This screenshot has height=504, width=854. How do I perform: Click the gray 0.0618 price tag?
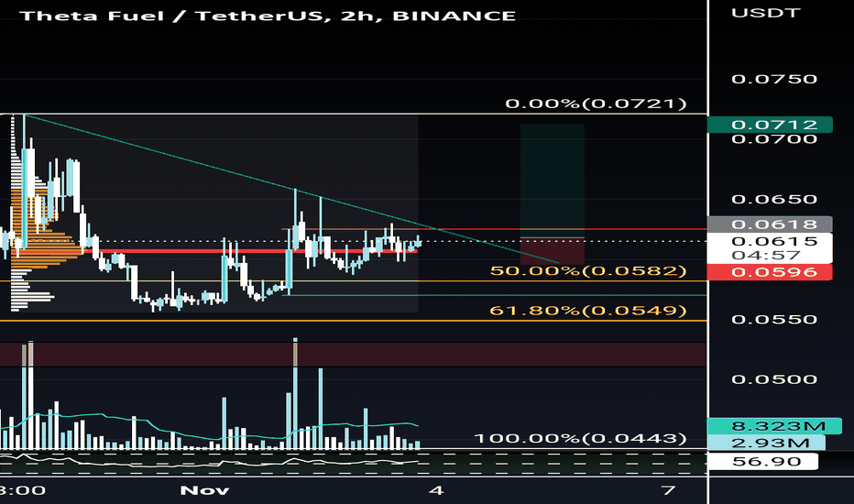(x=770, y=224)
